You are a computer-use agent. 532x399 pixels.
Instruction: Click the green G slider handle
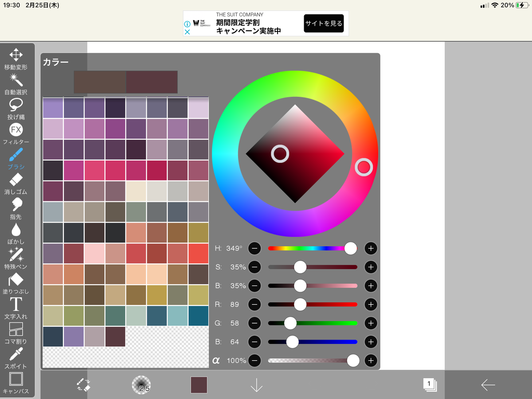point(290,323)
